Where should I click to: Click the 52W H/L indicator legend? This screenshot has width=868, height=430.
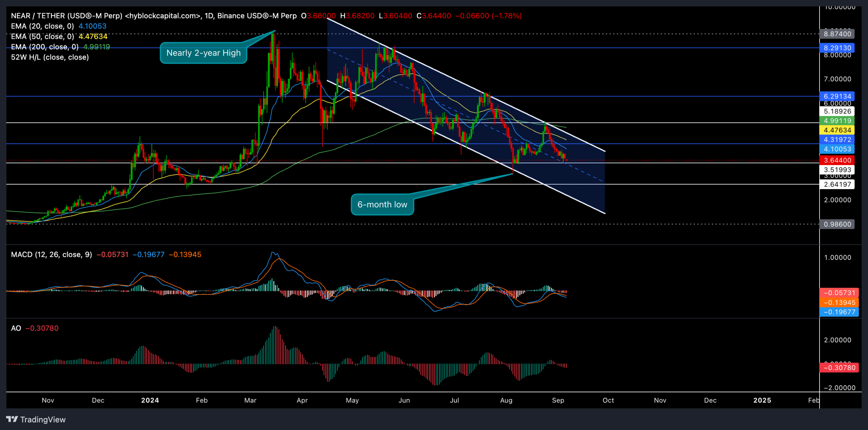(x=50, y=57)
